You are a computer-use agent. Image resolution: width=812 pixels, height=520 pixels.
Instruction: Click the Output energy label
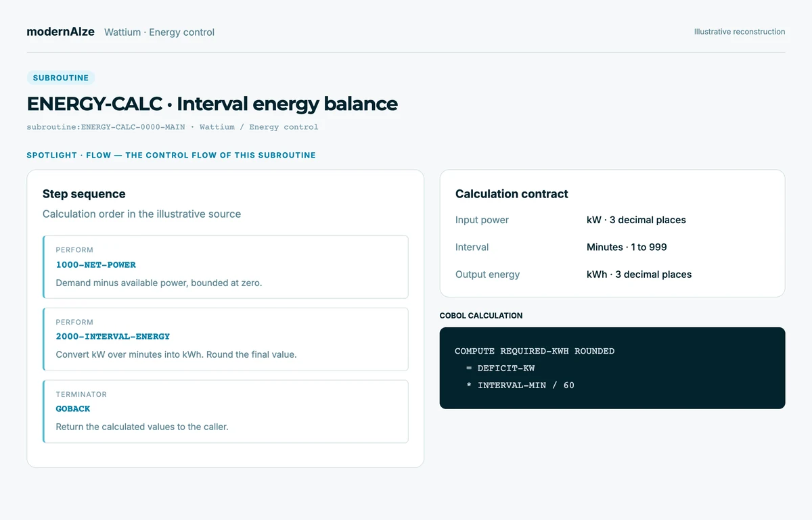(x=487, y=275)
